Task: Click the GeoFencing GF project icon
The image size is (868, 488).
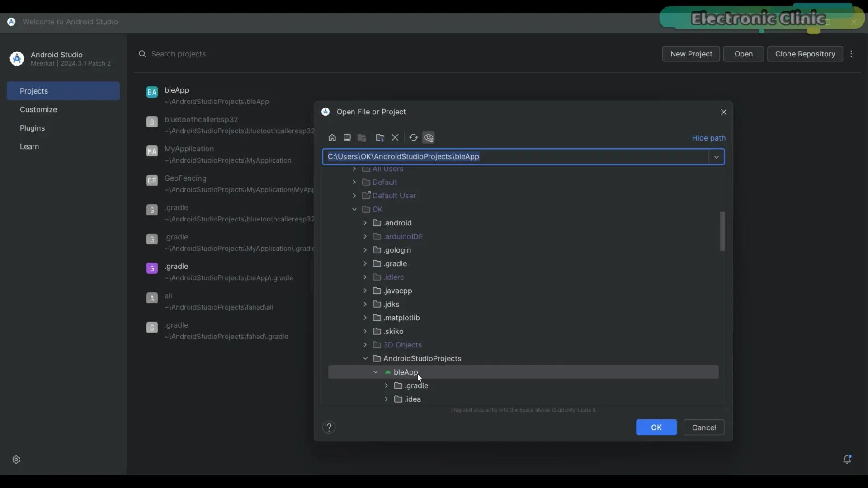Action: 152,180
